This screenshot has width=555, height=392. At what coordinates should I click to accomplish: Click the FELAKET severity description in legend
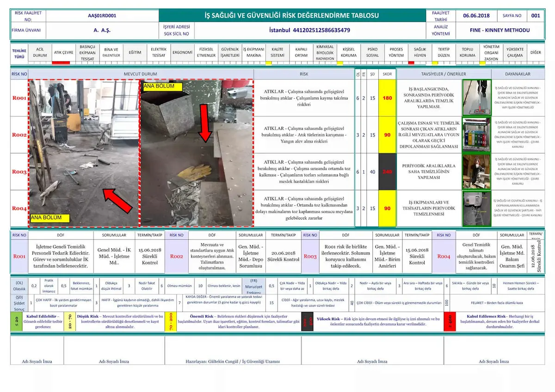(498, 303)
